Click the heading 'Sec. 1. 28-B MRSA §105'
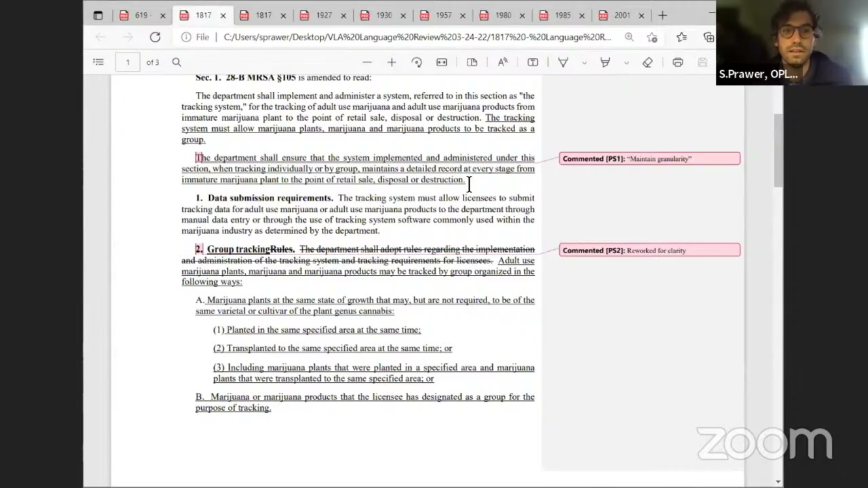868x488 pixels. coord(245,78)
